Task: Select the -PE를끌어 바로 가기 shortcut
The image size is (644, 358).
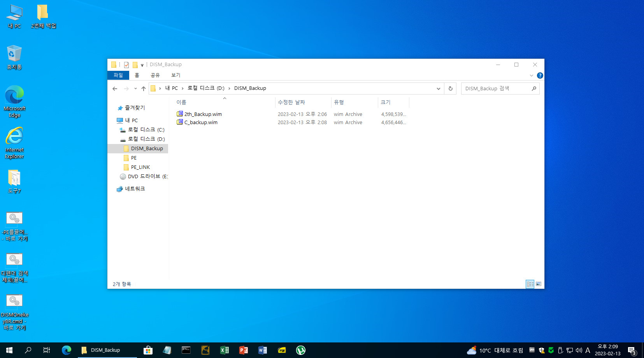Action: point(14,226)
